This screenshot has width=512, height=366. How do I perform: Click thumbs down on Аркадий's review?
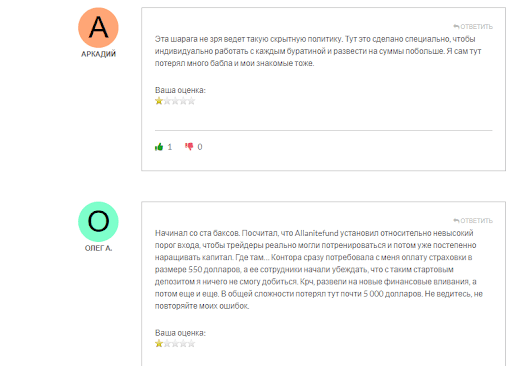[189, 147]
